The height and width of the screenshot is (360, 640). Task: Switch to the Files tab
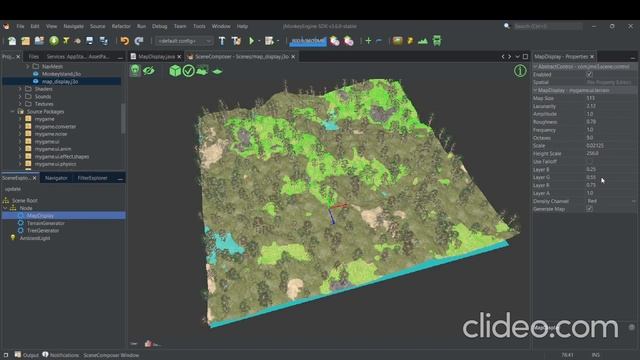[33, 57]
